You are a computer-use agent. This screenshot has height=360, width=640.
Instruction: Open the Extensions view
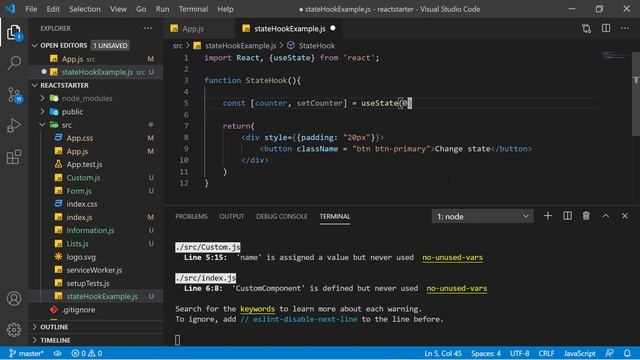coord(14,157)
